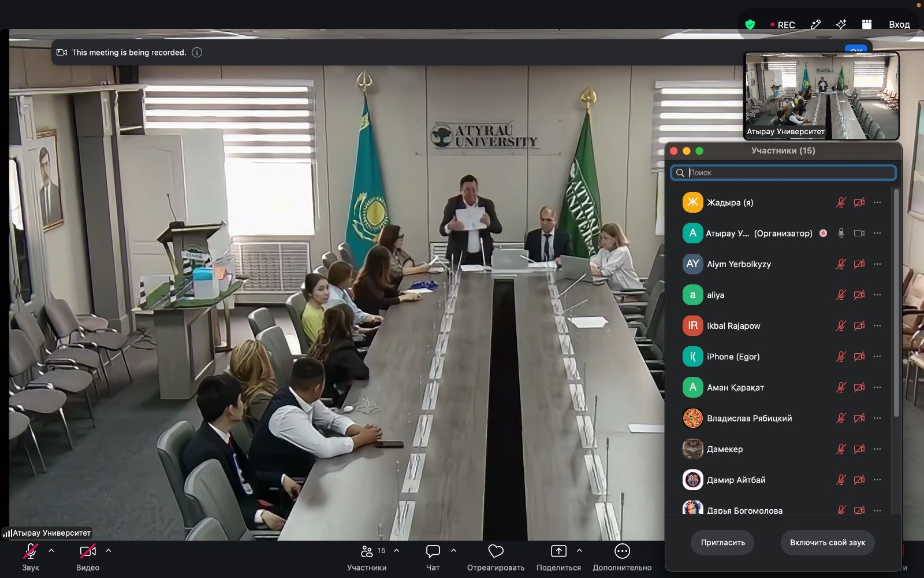Click the Вход button at top right
This screenshot has height=578, width=924.
(x=899, y=24)
